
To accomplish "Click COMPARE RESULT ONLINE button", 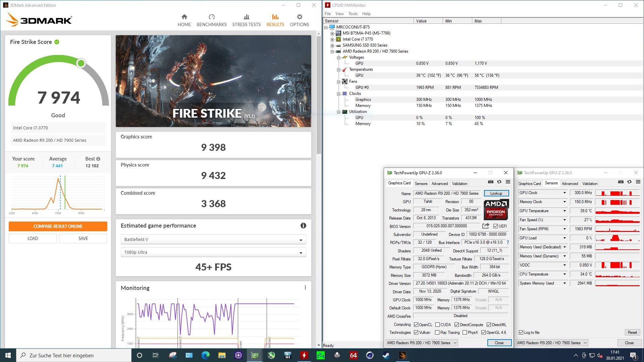I will pyautogui.click(x=58, y=226).
